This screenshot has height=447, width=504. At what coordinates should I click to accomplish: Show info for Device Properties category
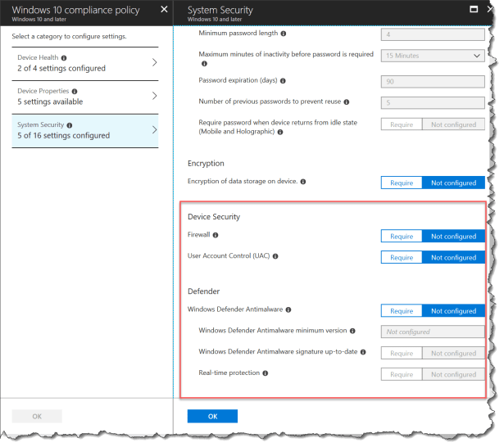pos(75,92)
